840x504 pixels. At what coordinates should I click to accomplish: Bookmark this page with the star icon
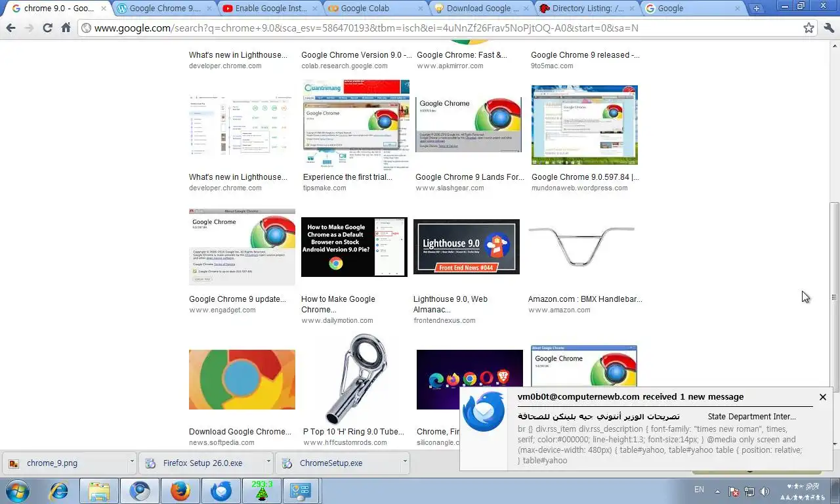click(x=808, y=28)
